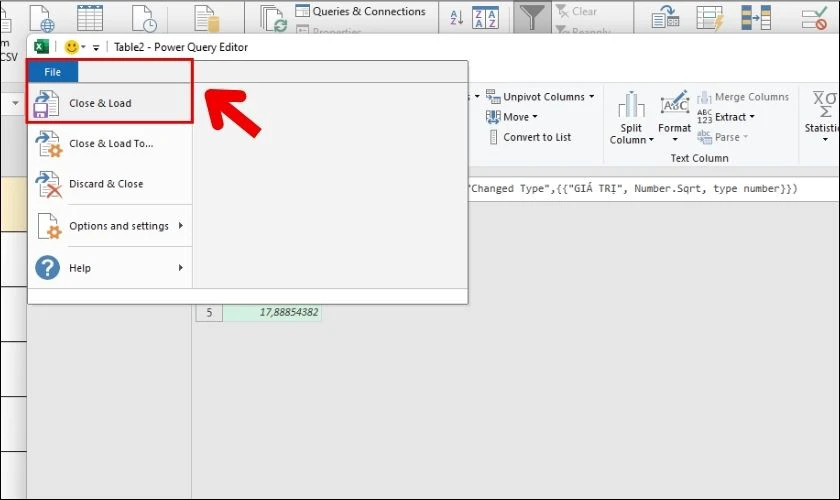840x500 pixels.
Task: Expand the Format dropdown arrow
Action: coord(675,140)
